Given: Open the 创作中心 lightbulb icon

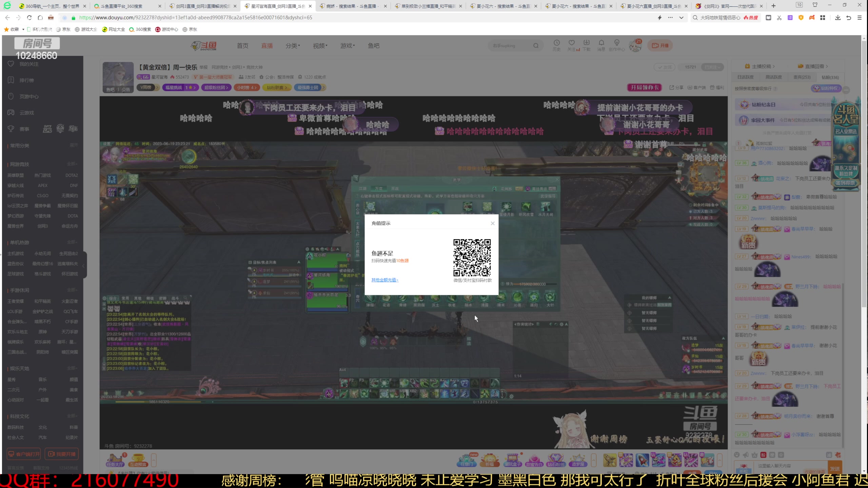Looking at the screenshot, I should 617,45.
